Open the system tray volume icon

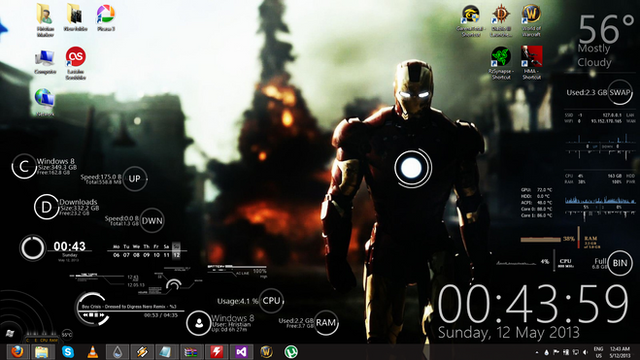coord(585,352)
